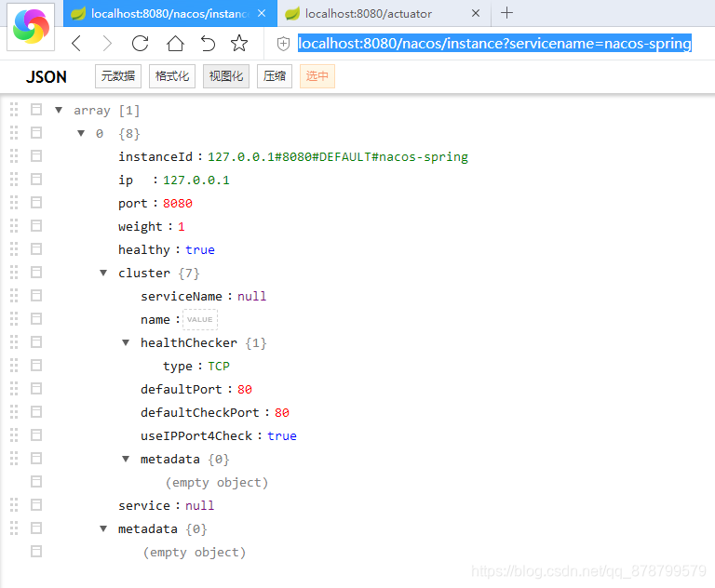Collapse the healthChecker {1} node

click(126, 342)
